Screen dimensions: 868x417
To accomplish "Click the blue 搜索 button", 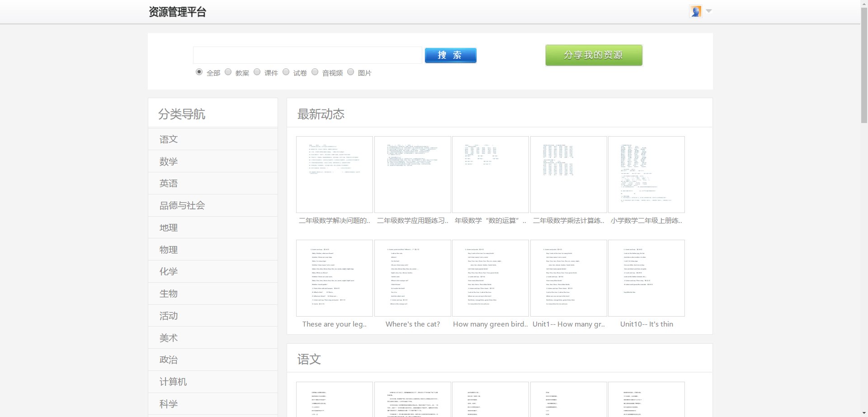I will (x=450, y=55).
